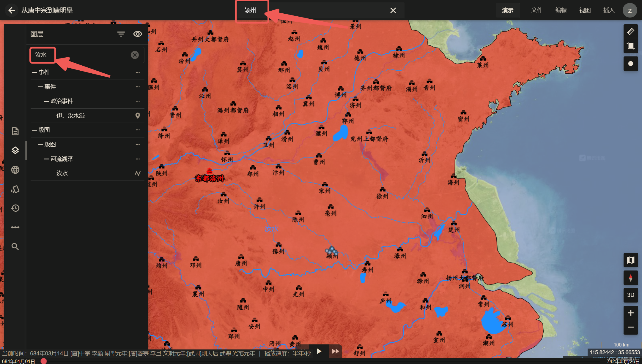Click the globe icon in left sidebar
Screen dimensions: 642x364
pos(15,170)
